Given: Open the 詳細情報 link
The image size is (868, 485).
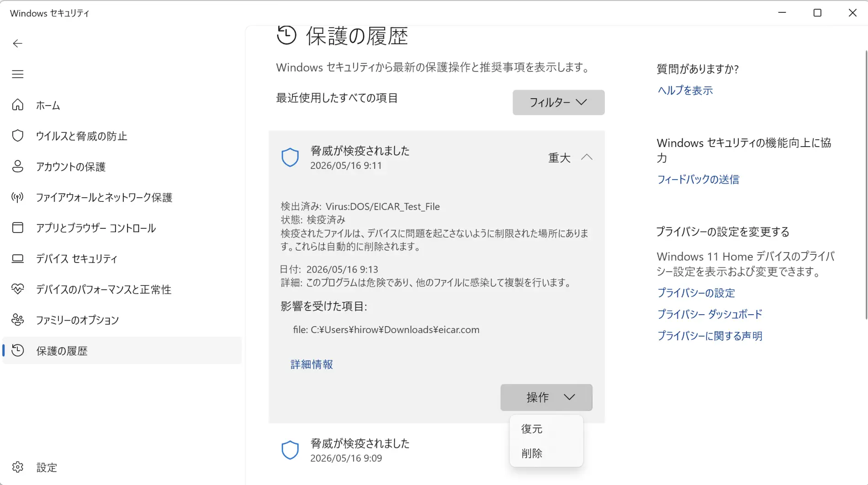Looking at the screenshot, I should click(312, 364).
